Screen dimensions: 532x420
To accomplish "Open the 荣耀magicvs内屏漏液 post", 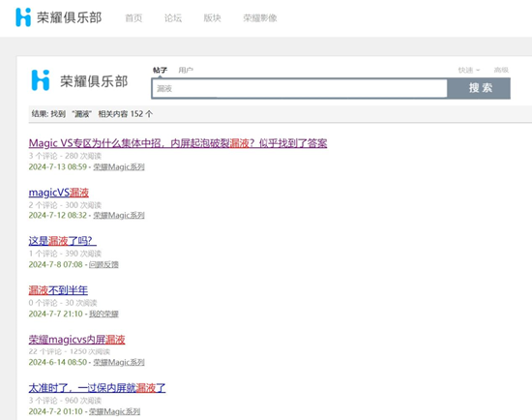I will click(76, 340).
